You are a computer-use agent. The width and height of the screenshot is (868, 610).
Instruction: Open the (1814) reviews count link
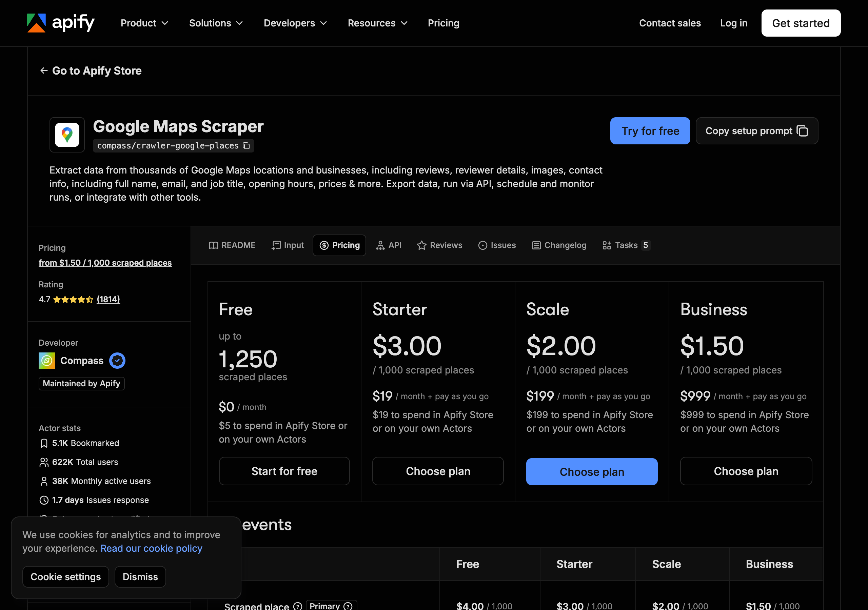[x=108, y=299]
